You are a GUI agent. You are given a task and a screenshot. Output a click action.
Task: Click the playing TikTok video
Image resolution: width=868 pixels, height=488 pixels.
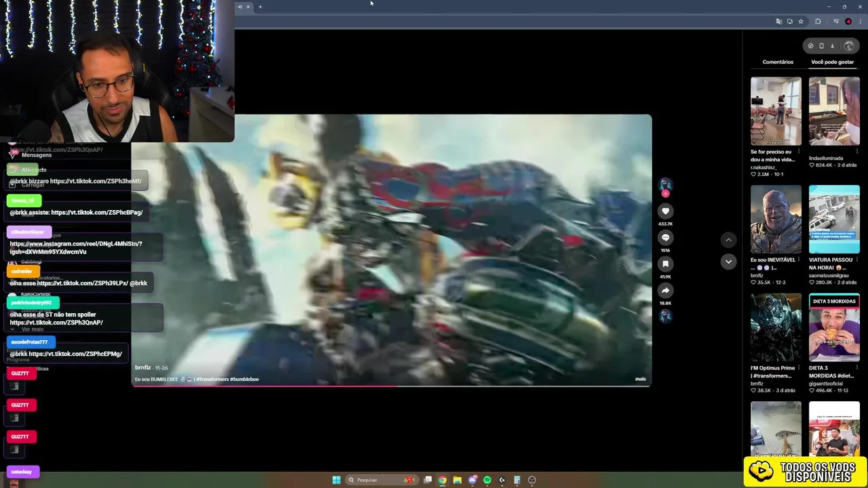(x=391, y=250)
